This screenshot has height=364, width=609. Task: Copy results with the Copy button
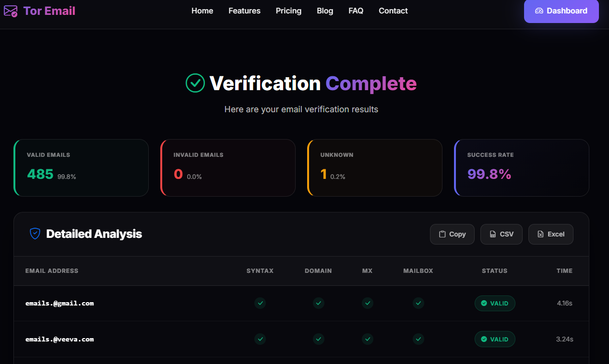click(x=452, y=234)
